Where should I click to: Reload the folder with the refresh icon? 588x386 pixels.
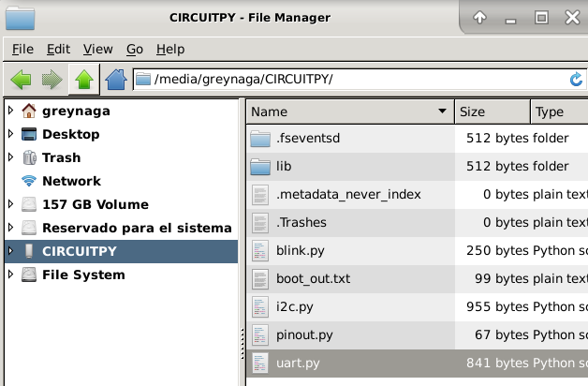click(x=576, y=80)
